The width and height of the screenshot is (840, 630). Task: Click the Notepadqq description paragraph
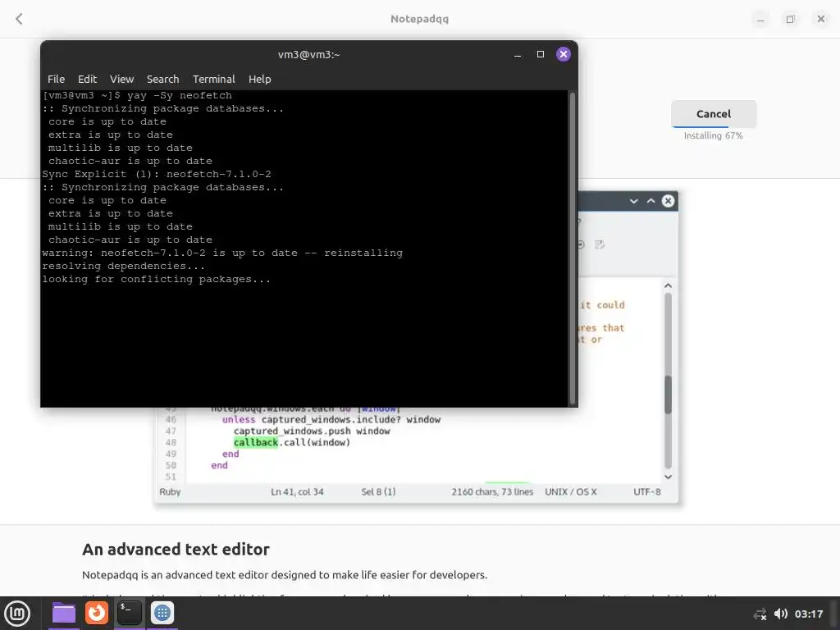click(285, 575)
